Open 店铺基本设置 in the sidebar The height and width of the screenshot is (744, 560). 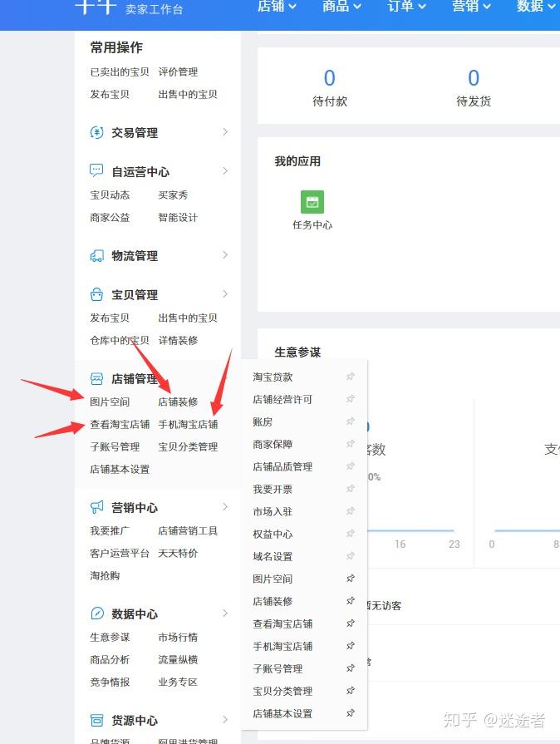coord(120,470)
